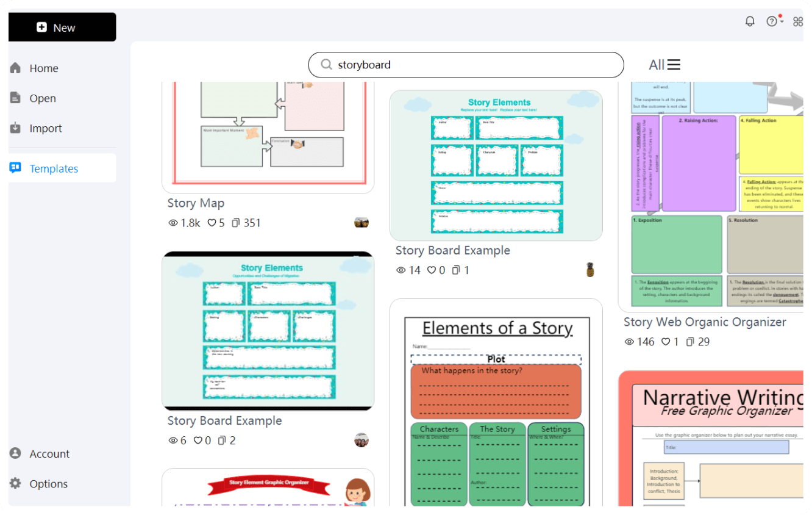Go to Open in the sidebar
Viewport: 812px width, 515px height.
pos(43,98)
